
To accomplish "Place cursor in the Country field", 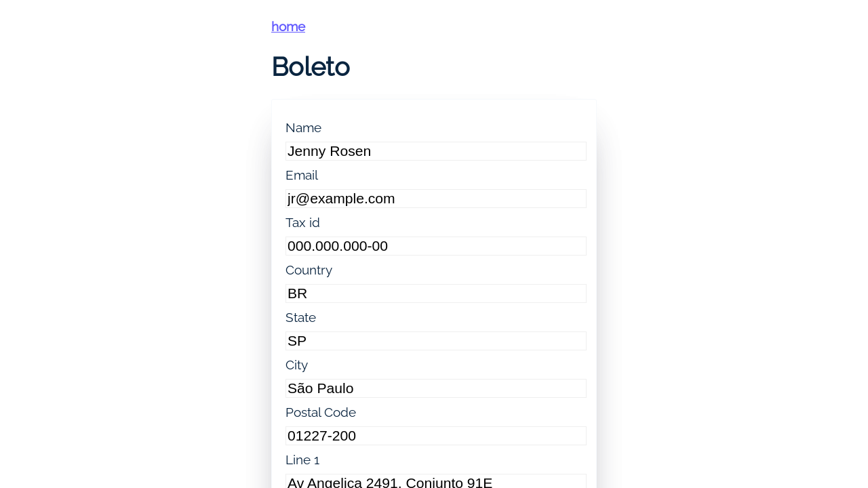I will [x=435, y=293].
